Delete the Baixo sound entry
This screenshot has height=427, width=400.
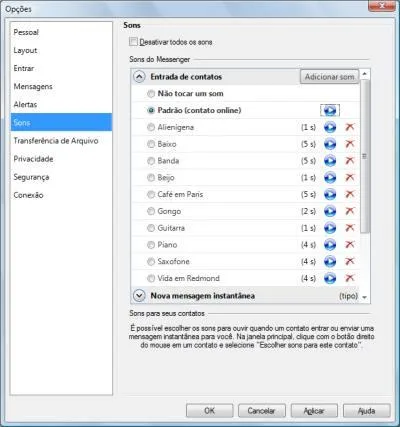pyautogui.click(x=350, y=144)
